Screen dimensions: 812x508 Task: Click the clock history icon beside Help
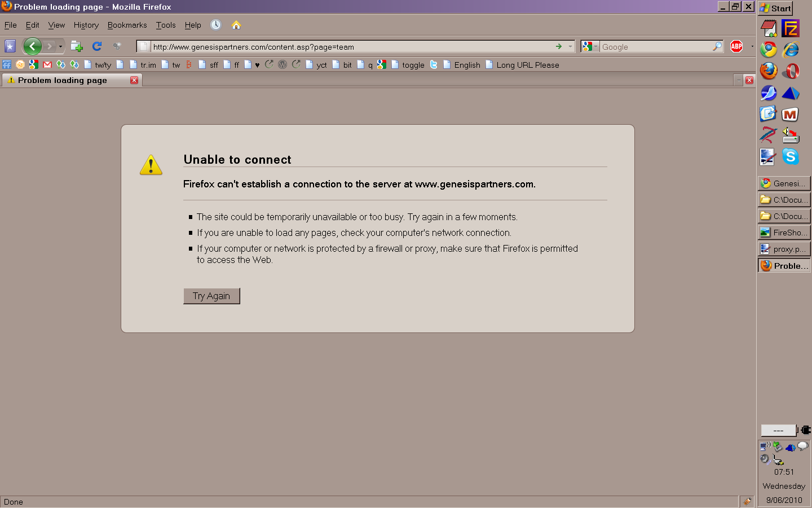pos(216,25)
